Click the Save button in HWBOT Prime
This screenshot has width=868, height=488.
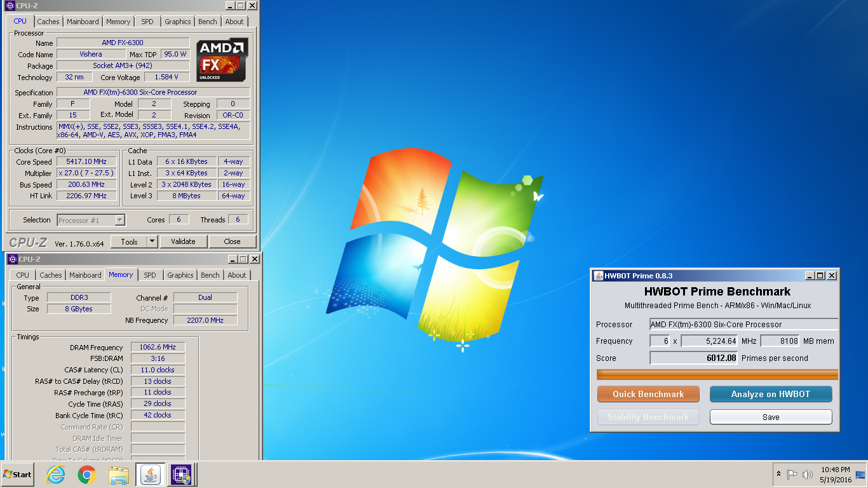tap(771, 417)
